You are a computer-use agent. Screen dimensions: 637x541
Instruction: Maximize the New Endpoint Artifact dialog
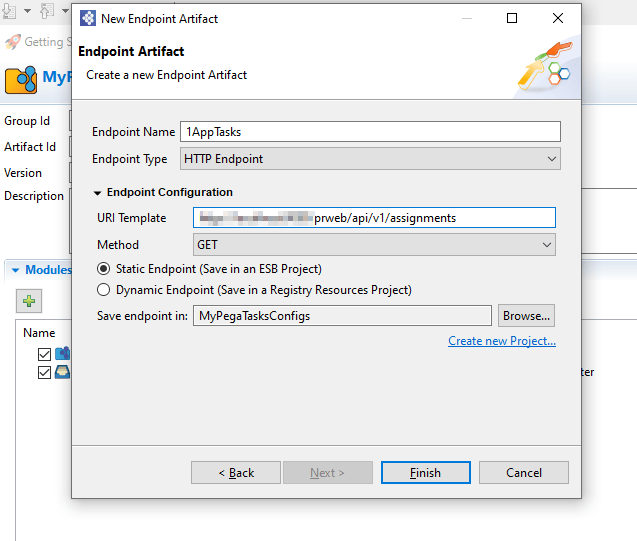click(512, 18)
